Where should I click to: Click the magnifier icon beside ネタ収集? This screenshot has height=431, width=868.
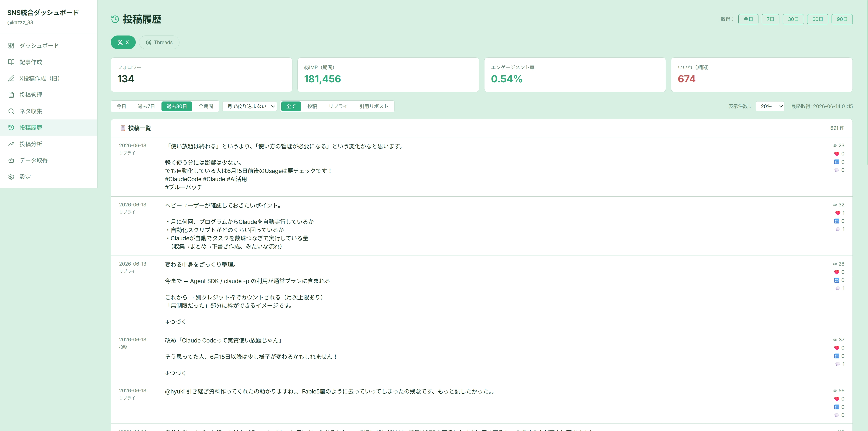click(11, 111)
